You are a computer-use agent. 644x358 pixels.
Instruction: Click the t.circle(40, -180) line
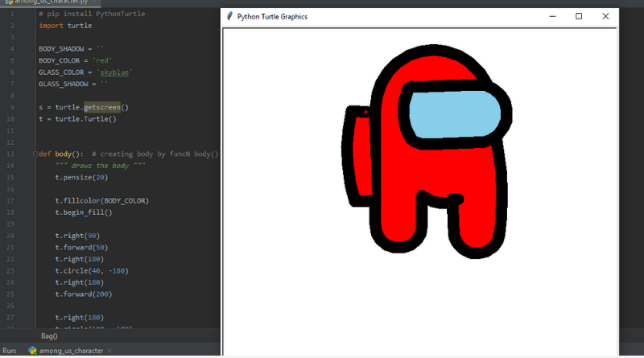[92, 271]
